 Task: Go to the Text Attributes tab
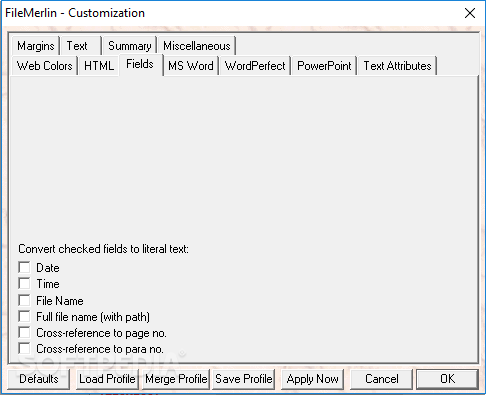click(397, 66)
